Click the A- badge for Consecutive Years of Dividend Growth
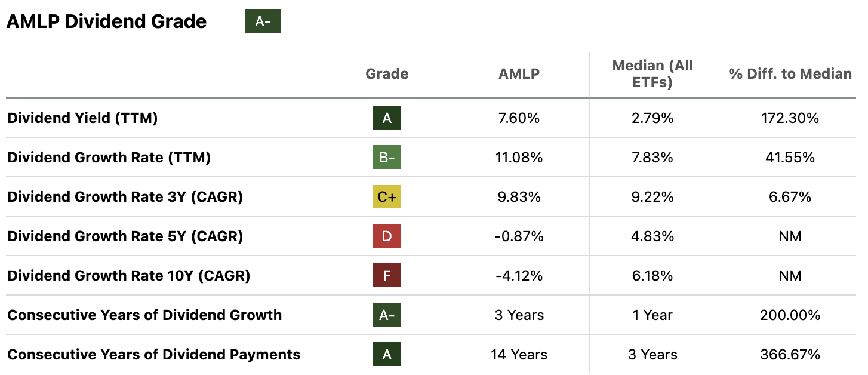The height and width of the screenshot is (375, 868). tap(387, 315)
